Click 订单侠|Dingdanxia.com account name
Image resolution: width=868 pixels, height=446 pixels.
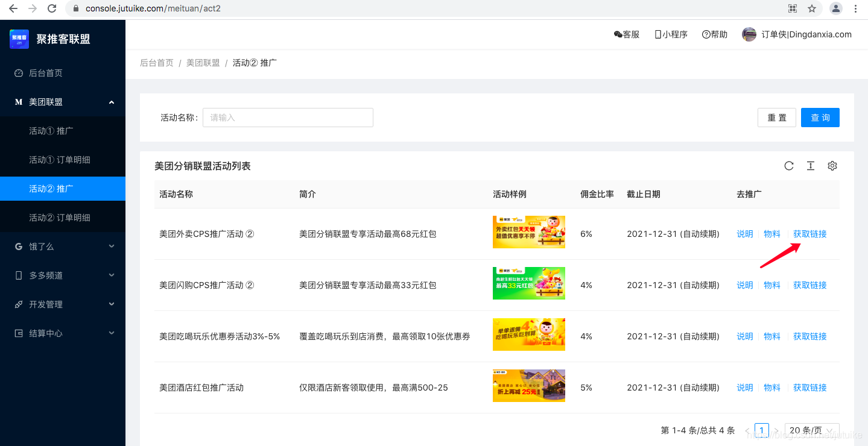coord(806,34)
